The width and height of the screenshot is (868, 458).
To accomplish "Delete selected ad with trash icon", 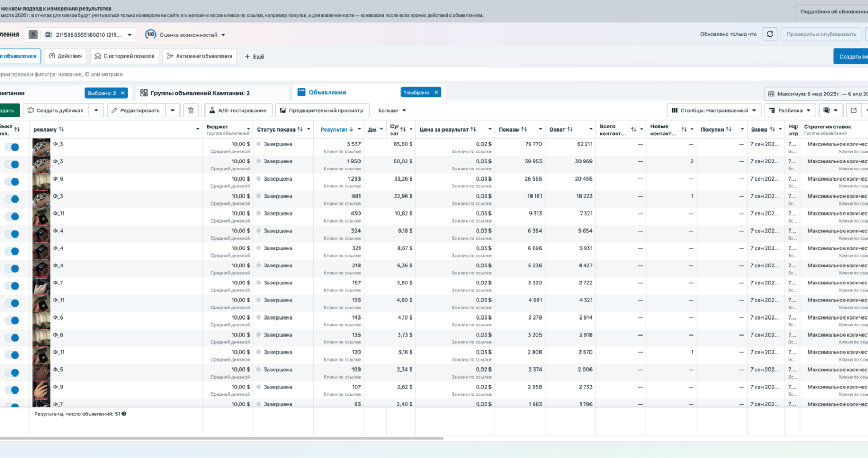I will point(191,110).
